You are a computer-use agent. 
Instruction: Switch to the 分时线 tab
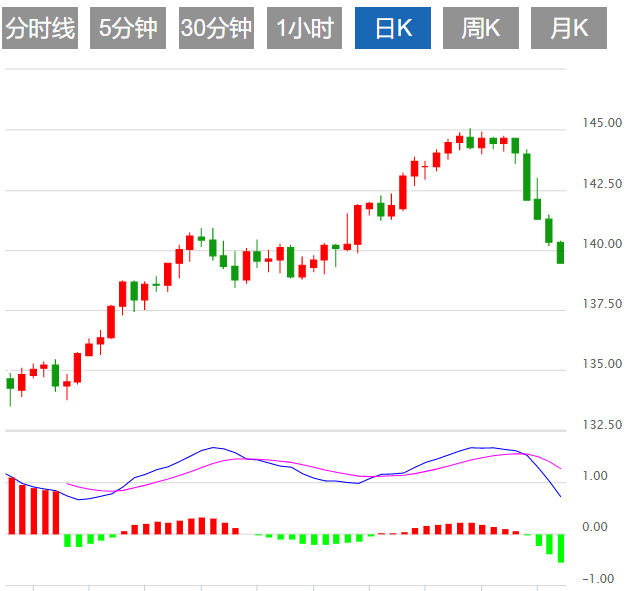[40, 29]
